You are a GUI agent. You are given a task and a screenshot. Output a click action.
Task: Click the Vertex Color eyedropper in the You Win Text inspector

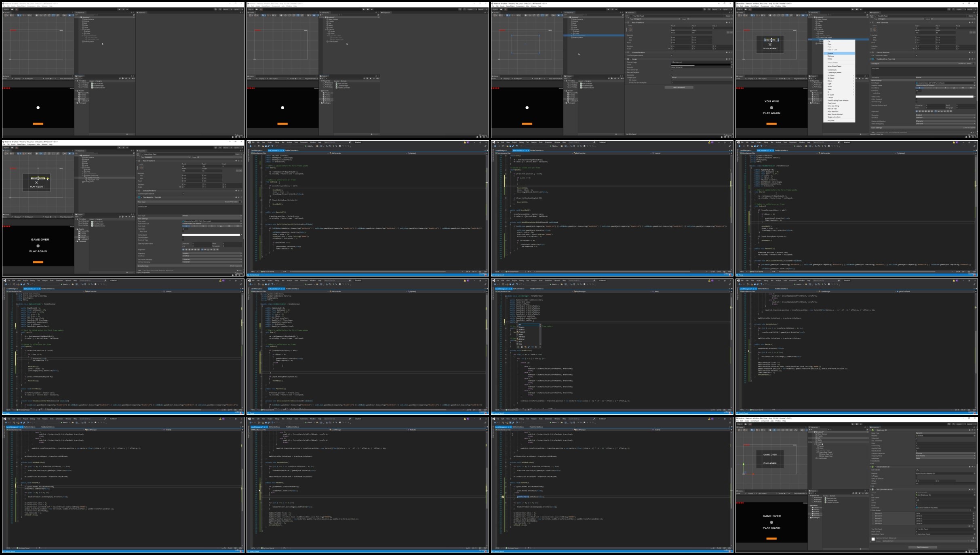(x=975, y=97)
